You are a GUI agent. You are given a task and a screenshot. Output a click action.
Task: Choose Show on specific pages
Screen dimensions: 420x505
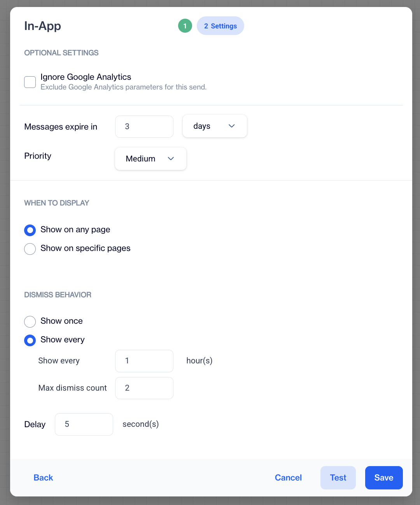(x=30, y=249)
